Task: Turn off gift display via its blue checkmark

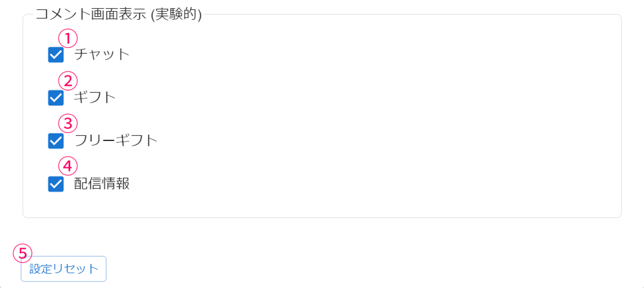Action: [56, 98]
